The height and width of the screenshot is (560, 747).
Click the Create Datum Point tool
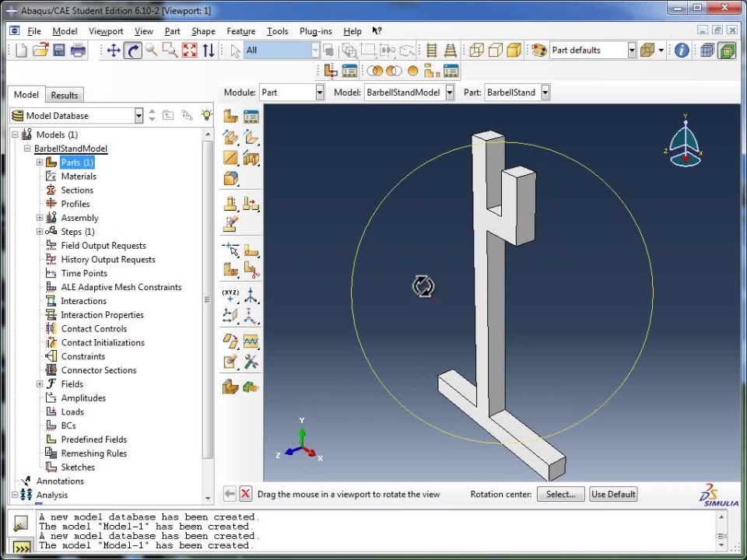click(x=230, y=296)
